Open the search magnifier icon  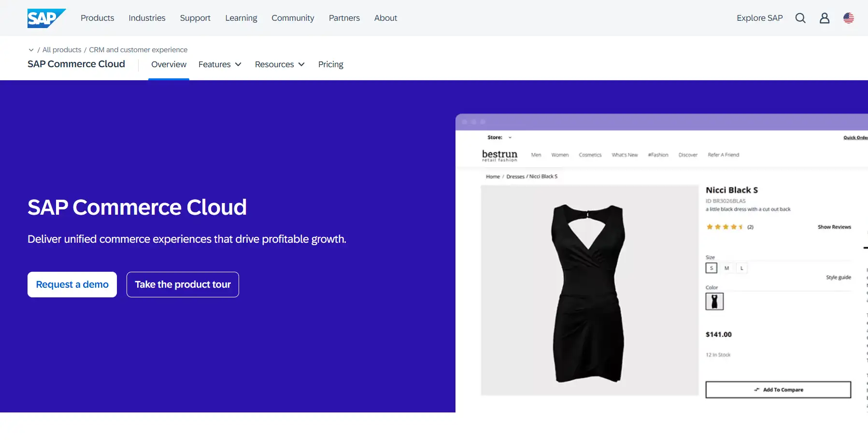point(800,18)
